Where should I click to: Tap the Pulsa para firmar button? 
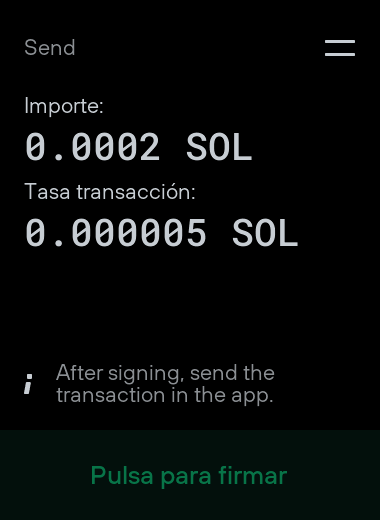(190, 475)
